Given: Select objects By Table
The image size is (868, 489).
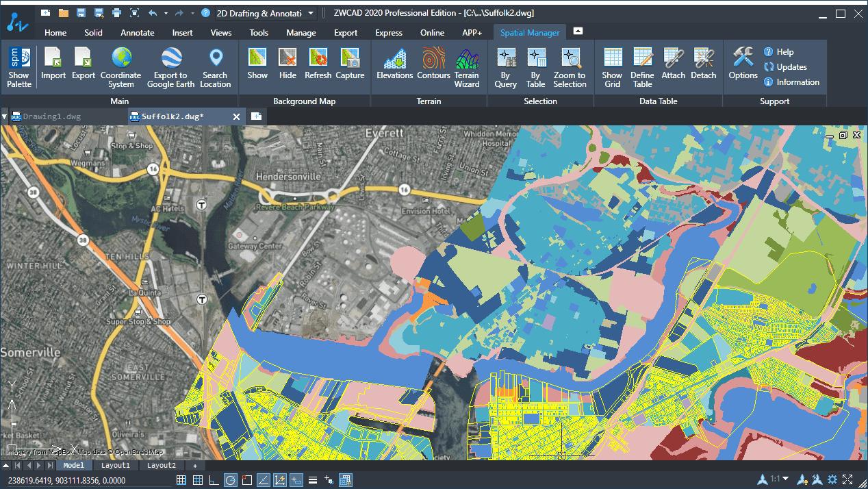Looking at the screenshot, I should [535, 67].
